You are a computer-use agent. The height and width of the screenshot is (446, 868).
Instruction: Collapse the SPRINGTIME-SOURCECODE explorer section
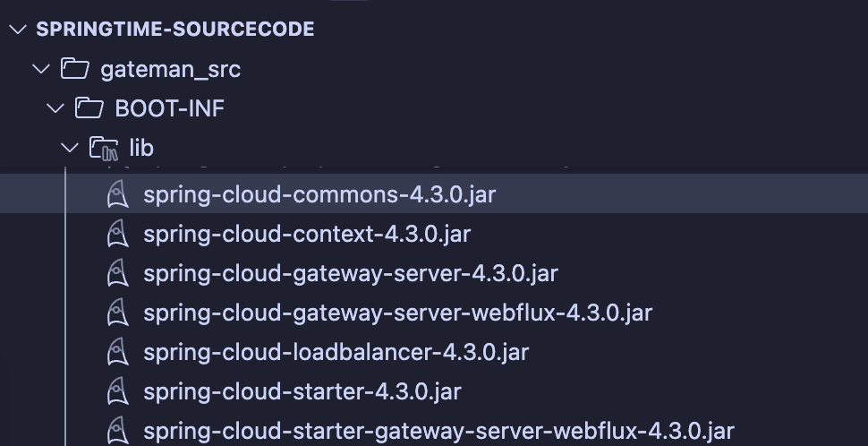coord(17,29)
